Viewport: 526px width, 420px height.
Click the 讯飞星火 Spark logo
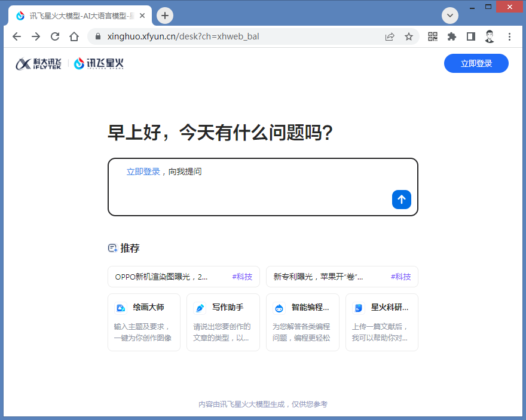[99, 64]
